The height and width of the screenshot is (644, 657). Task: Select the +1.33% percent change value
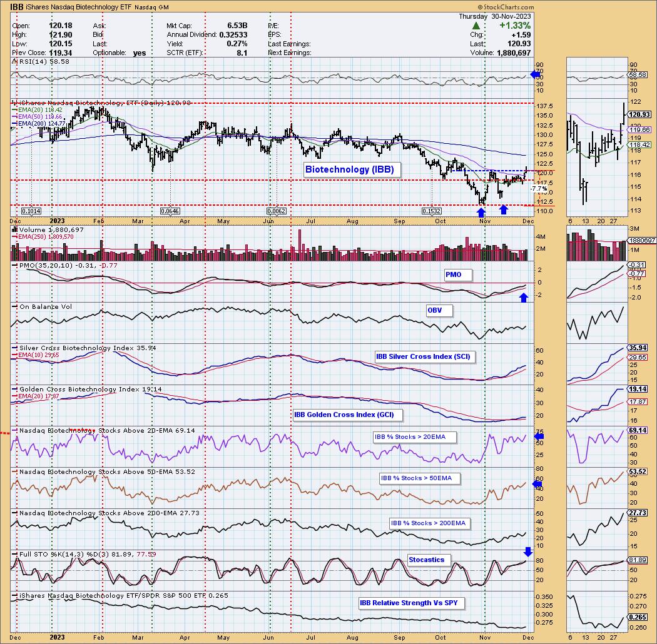point(515,26)
